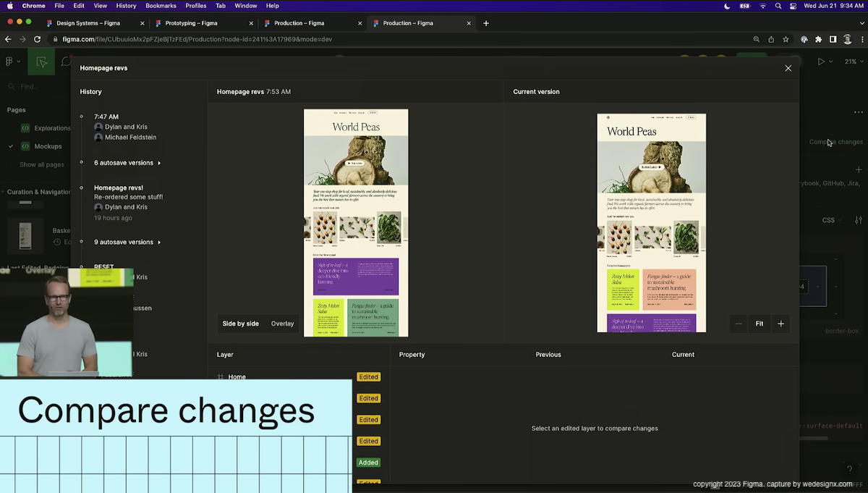Click the Figma logo in the top-left toolbar
This screenshot has width=868, height=493.
click(10, 61)
